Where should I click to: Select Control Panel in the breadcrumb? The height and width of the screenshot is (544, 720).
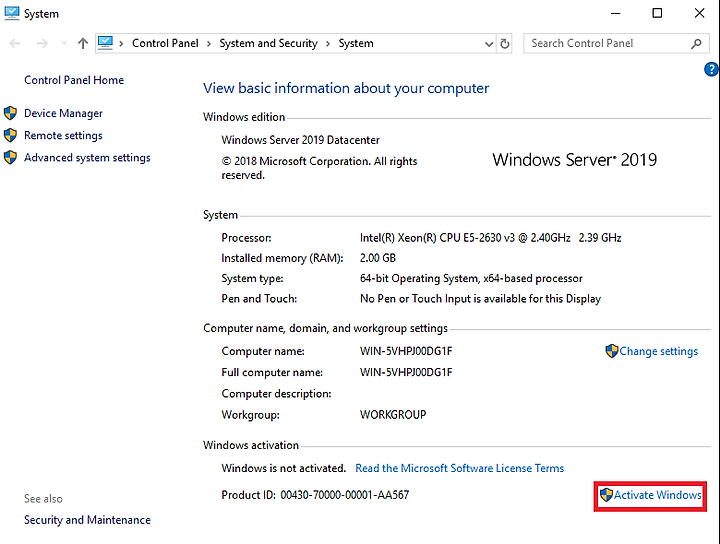click(x=165, y=43)
